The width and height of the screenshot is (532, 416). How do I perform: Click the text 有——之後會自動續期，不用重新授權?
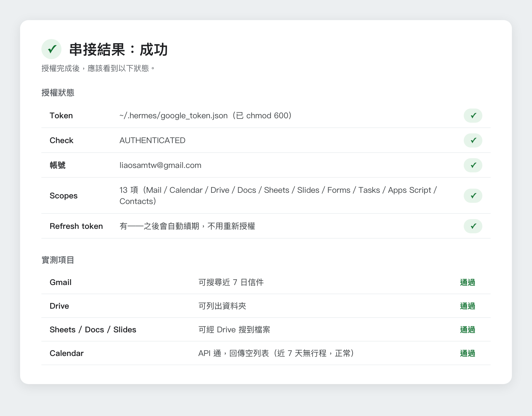(x=187, y=226)
